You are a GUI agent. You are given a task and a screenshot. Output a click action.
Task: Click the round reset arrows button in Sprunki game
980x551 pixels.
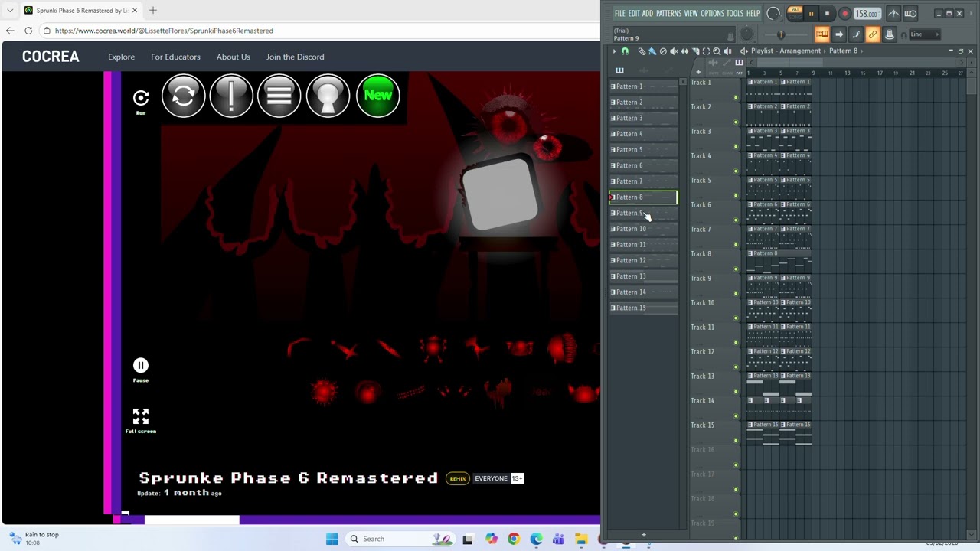point(183,96)
